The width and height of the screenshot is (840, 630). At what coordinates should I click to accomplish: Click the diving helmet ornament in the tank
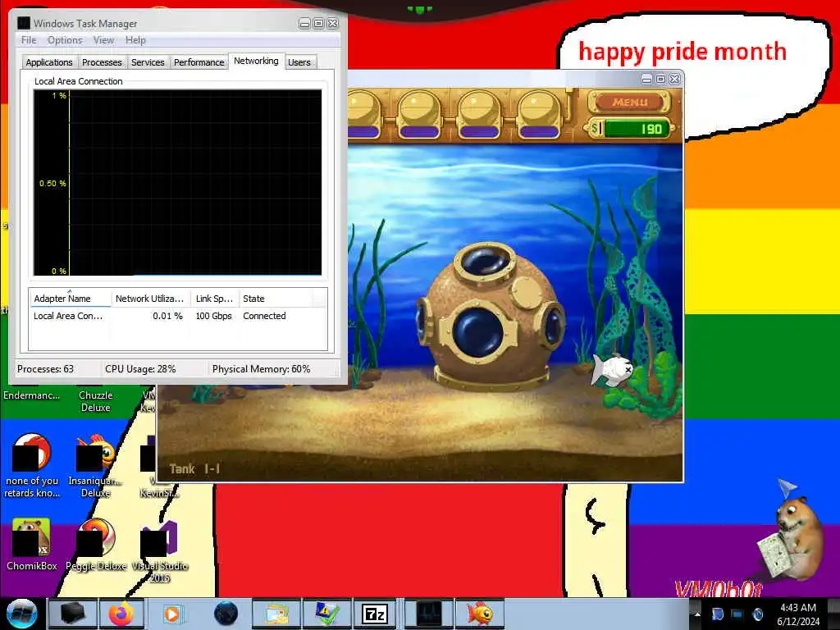[489, 316]
